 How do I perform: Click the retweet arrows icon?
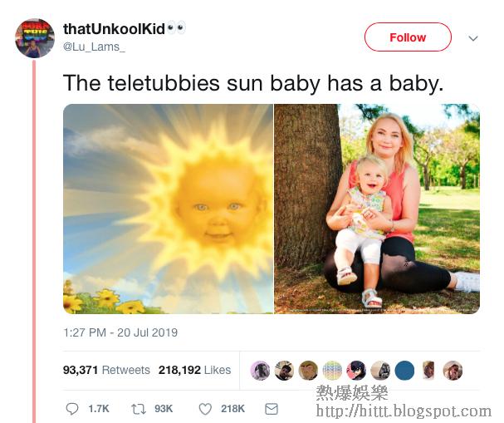click(x=139, y=409)
